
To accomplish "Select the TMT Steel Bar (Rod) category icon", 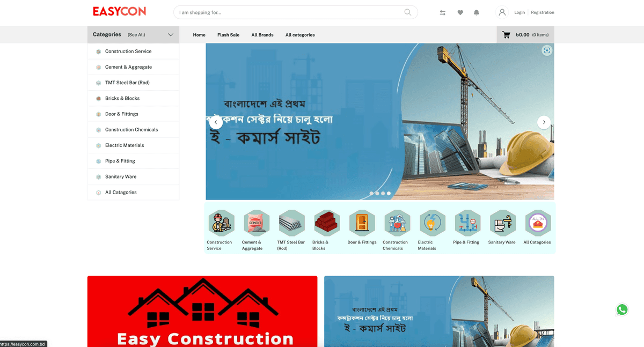I will click(291, 222).
